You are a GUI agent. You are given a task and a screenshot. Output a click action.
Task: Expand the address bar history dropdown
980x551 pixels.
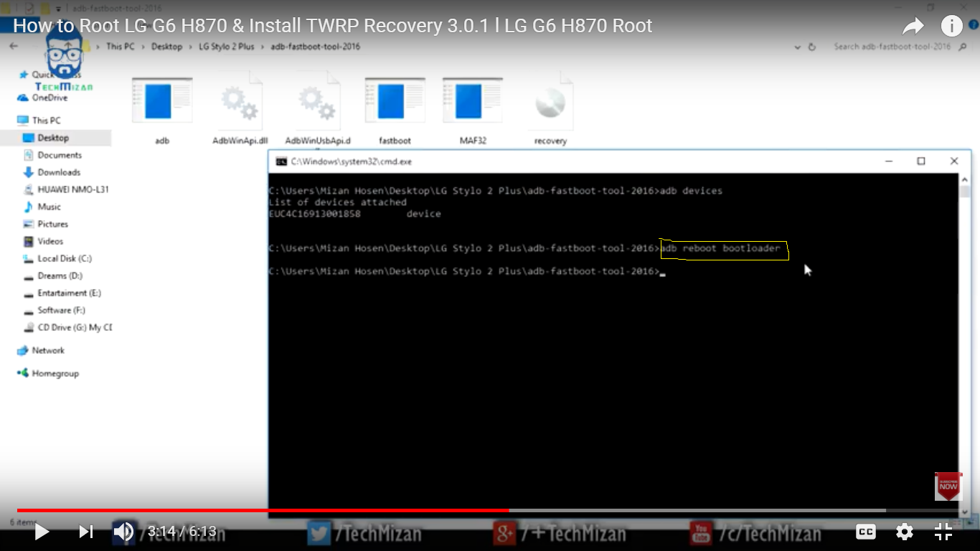(798, 47)
